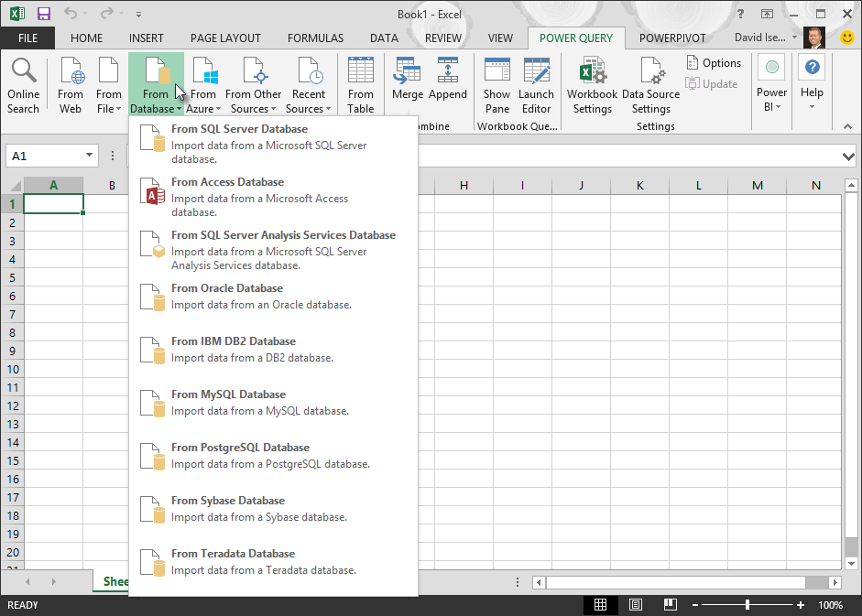The width and height of the screenshot is (862, 616).
Task: Select From SQL Server Analysis Services Database
Action: click(x=273, y=250)
